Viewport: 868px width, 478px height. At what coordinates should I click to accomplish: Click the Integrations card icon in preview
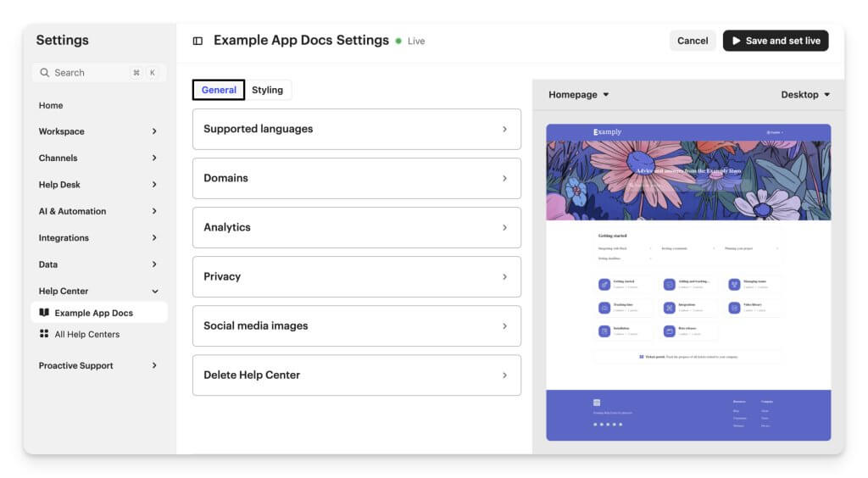(669, 308)
